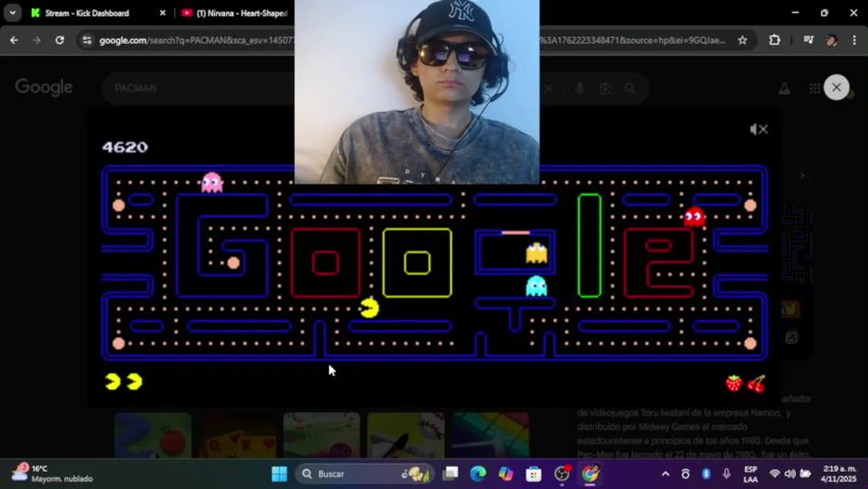Click on Pac-Man in the maze
This screenshot has width=868, height=489.
pos(369,308)
